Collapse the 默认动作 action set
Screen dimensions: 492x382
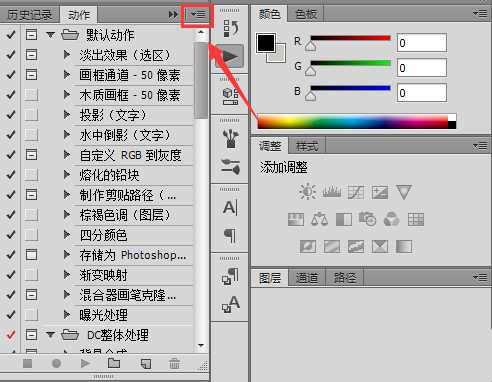pos(50,34)
